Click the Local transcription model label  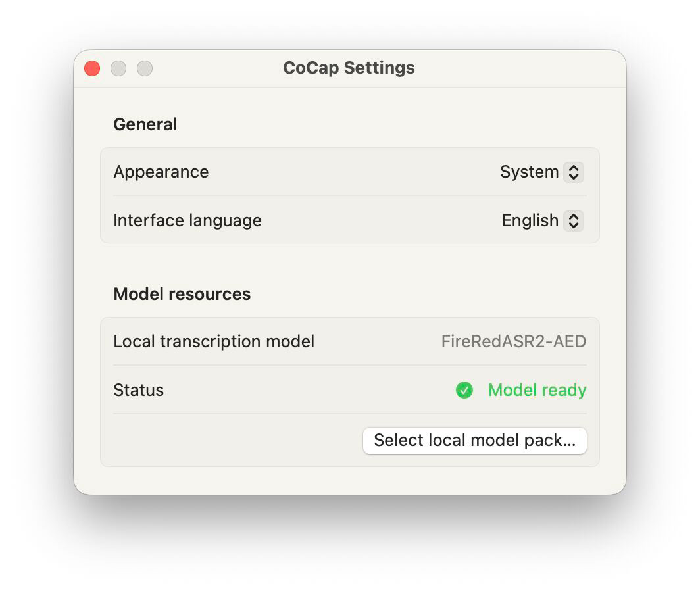(x=214, y=341)
